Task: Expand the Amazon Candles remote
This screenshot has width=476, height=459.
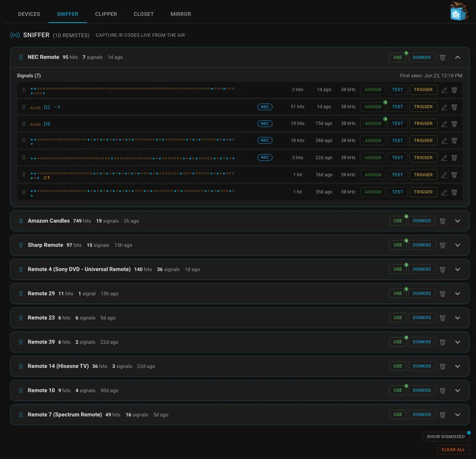Action: [x=458, y=221]
